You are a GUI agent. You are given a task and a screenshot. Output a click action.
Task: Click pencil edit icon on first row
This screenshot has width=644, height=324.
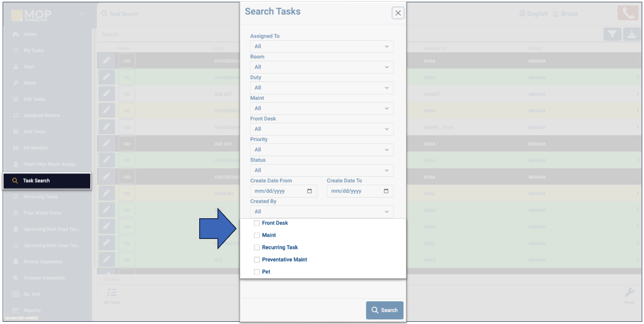(106, 61)
